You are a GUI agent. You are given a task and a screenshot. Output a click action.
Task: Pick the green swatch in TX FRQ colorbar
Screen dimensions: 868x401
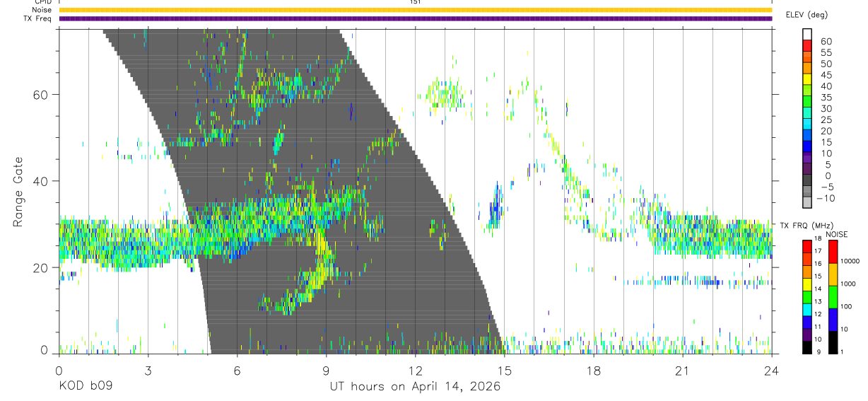tap(807, 296)
